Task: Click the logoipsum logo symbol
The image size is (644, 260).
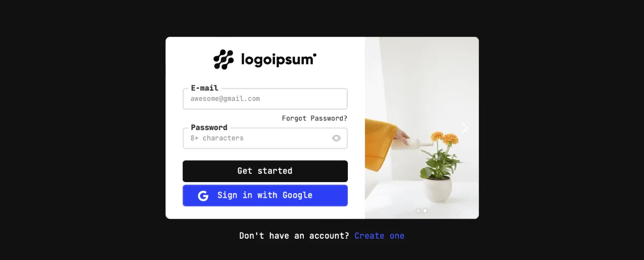Action: tap(223, 59)
